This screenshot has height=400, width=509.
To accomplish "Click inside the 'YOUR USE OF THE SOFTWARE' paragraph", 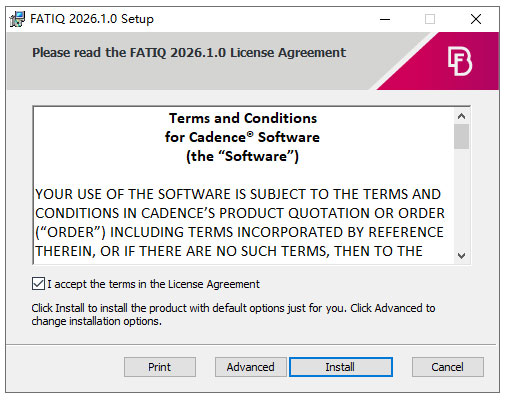I will coord(240,223).
